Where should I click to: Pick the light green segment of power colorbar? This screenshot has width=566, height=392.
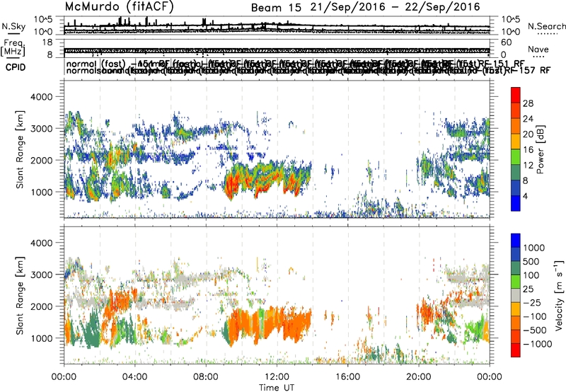[x=516, y=157]
